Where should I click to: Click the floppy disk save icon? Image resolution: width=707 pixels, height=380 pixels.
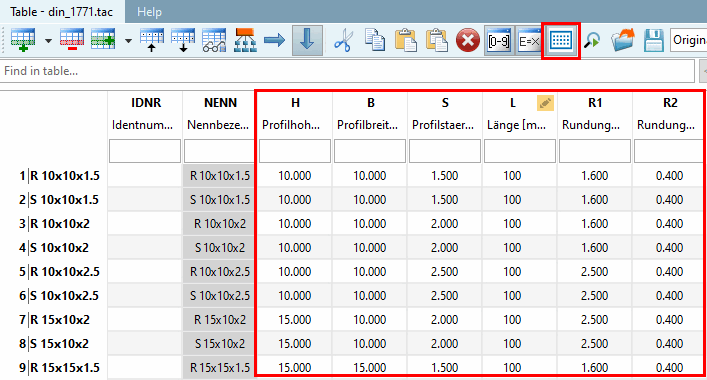[654, 41]
